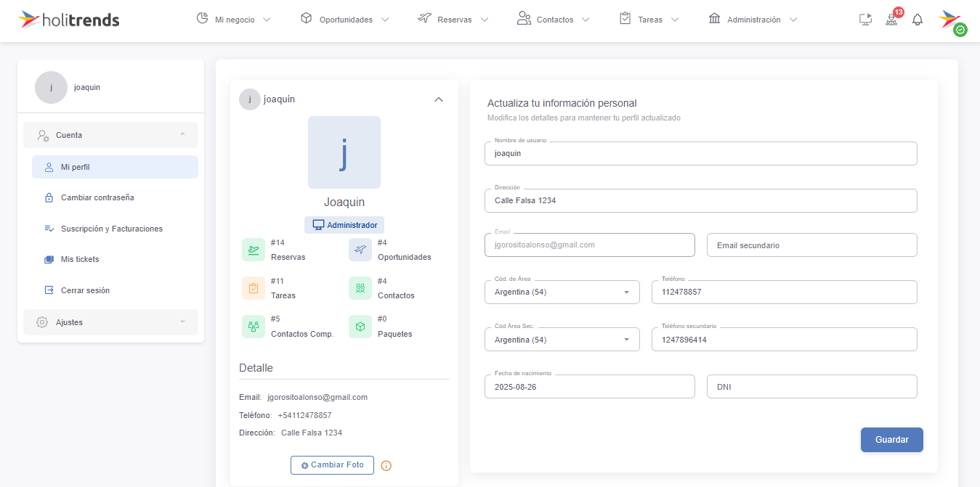This screenshot has height=487, width=980.
Task: Open the Oportunidades menu
Action: coord(345,20)
